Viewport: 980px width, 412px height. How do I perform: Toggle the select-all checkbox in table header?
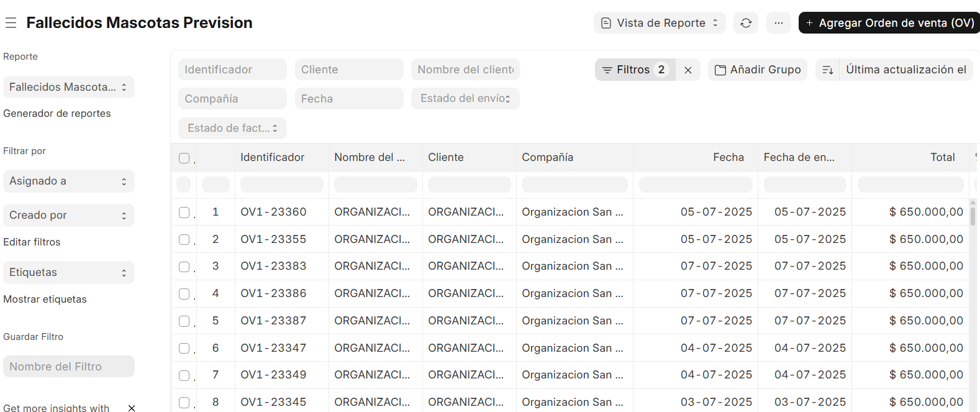click(x=184, y=158)
